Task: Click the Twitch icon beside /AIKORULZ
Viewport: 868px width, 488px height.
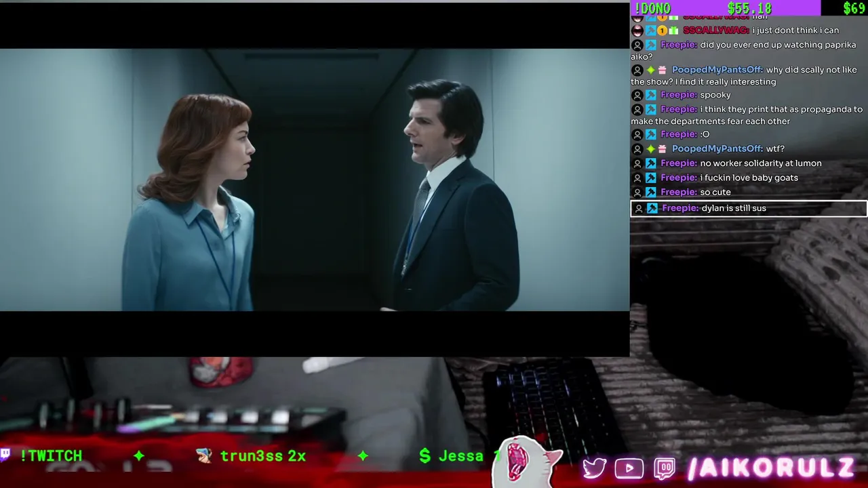Action: pyautogui.click(x=665, y=468)
